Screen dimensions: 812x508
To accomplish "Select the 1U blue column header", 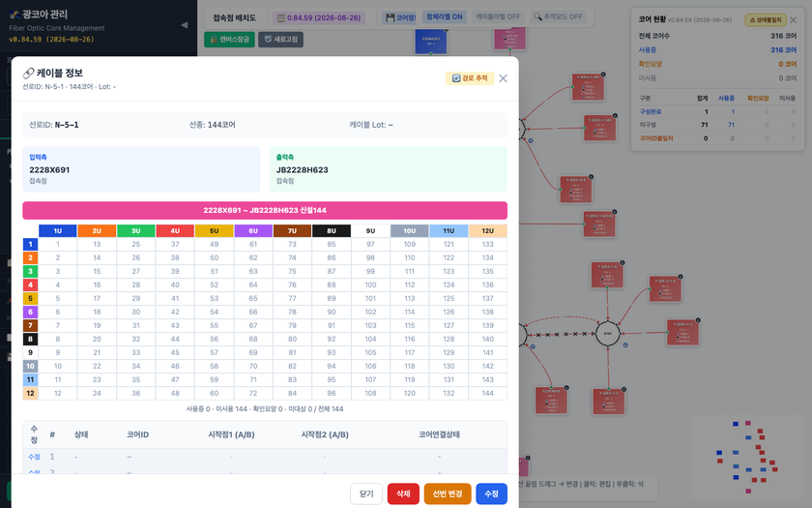I will click(57, 230).
